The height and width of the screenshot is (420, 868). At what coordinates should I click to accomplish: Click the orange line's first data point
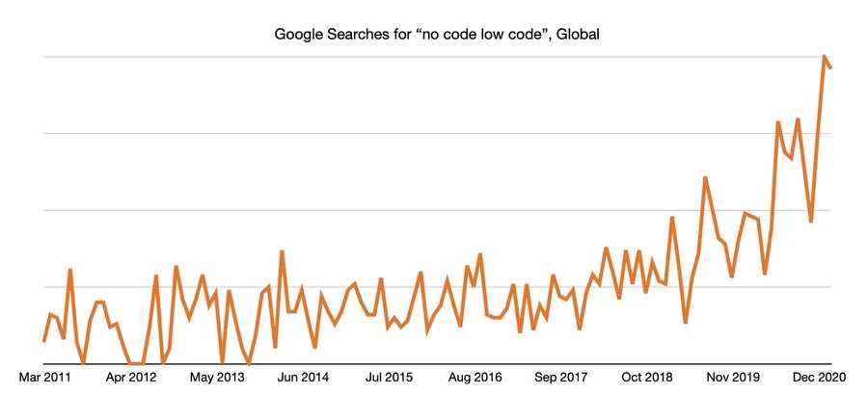click(x=44, y=341)
